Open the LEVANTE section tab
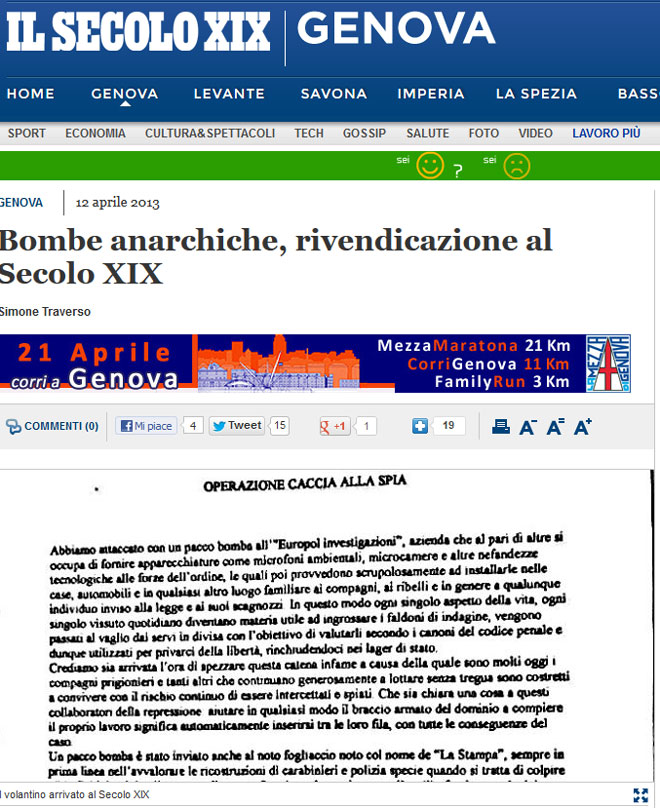The height and width of the screenshot is (808, 660). point(229,94)
